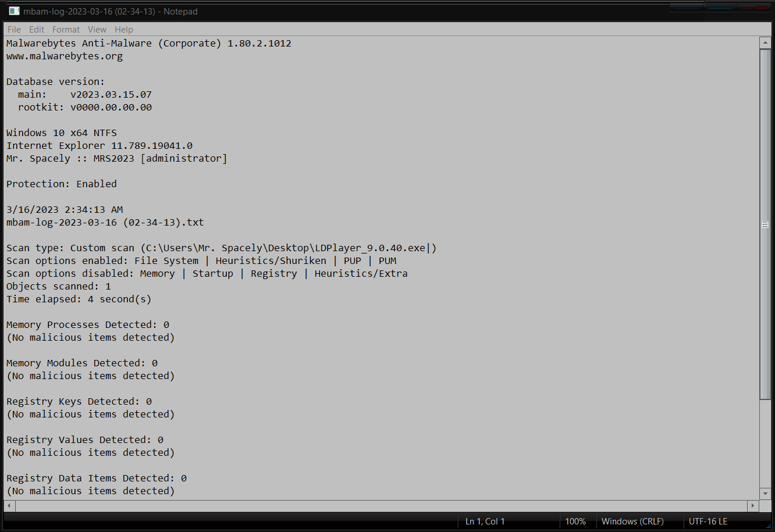
Task: Click the horizontal scrollbar left arrow
Action: [9, 506]
